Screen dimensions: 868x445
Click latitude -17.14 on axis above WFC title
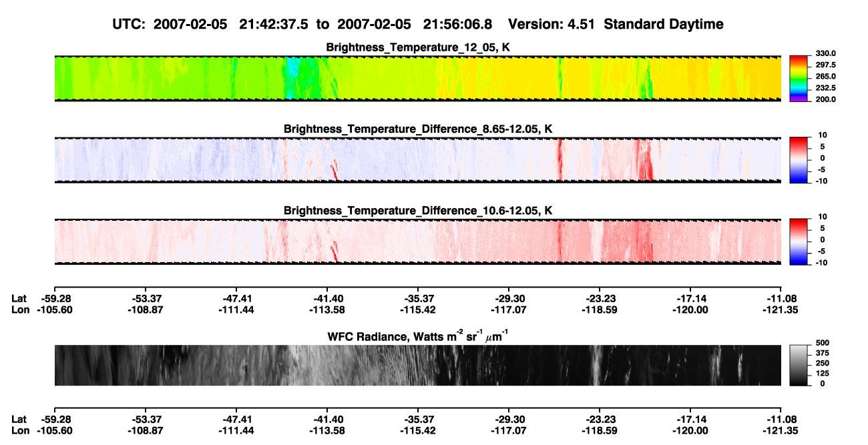690,298
